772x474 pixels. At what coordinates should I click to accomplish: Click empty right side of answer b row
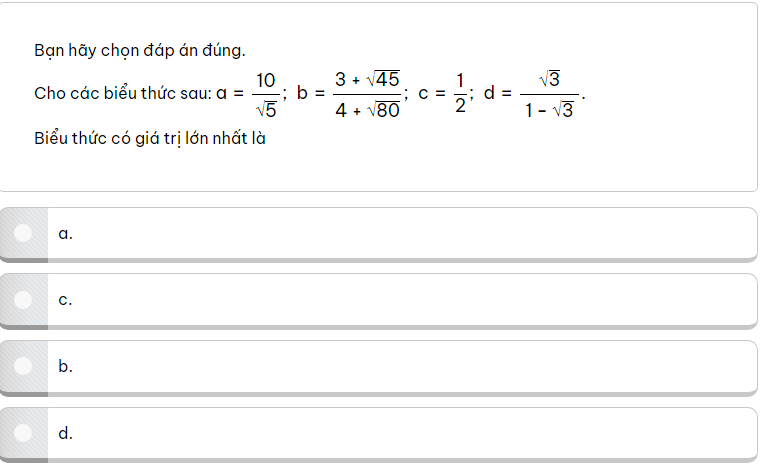pos(500,367)
